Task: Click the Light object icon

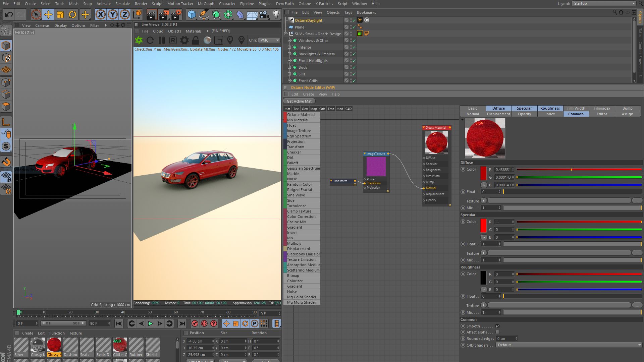Action: click(x=276, y=14)
